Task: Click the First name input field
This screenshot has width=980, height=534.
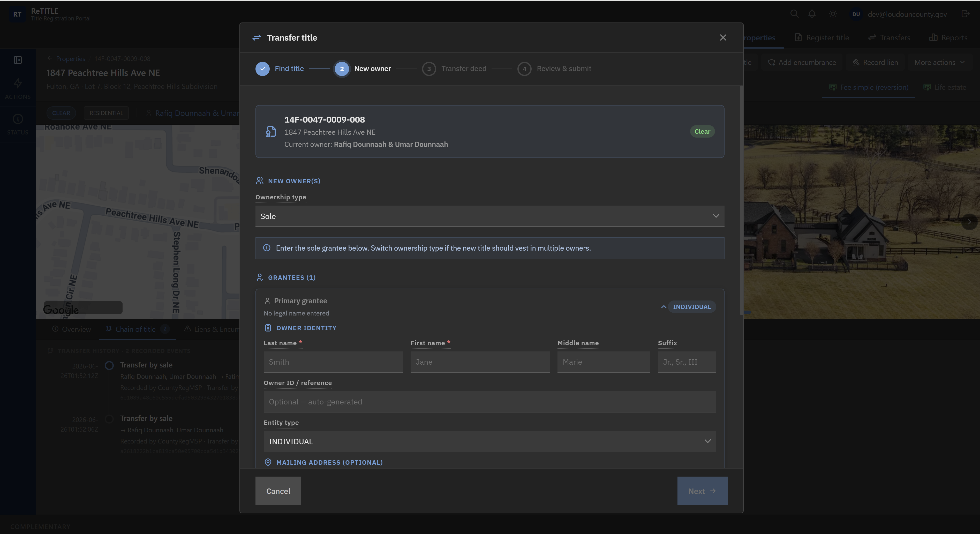Action: click(480, 362)
